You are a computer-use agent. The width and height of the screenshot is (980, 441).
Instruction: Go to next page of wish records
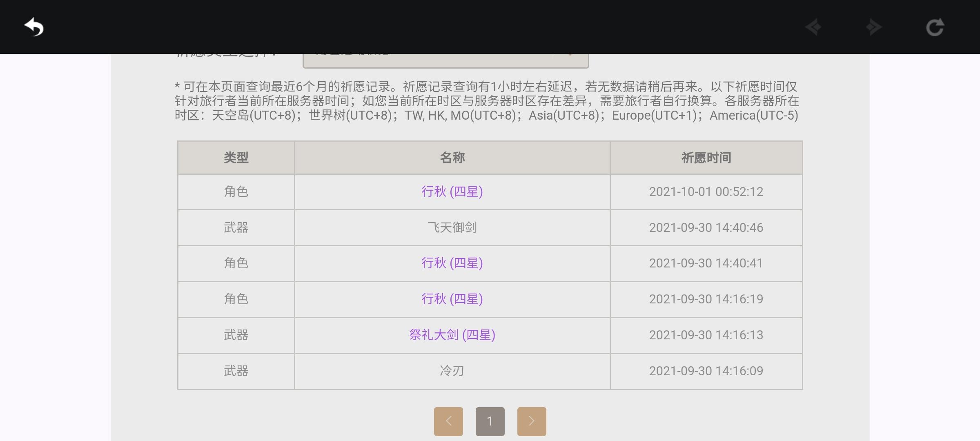tap(531, 421)
